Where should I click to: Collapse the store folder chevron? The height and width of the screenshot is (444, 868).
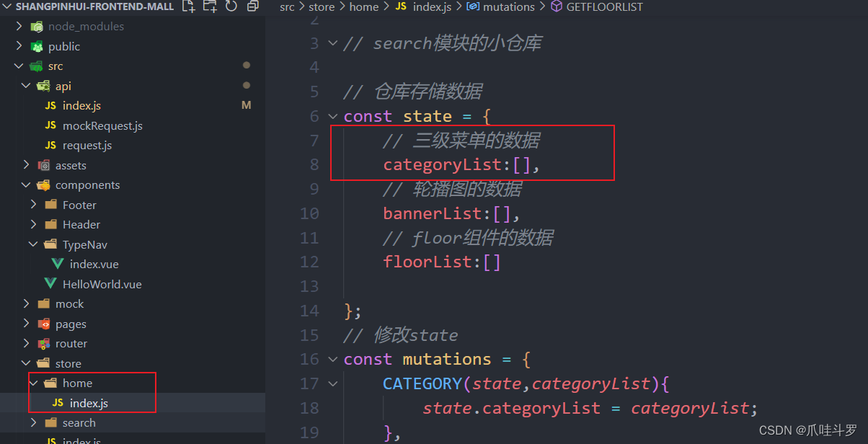27,363
